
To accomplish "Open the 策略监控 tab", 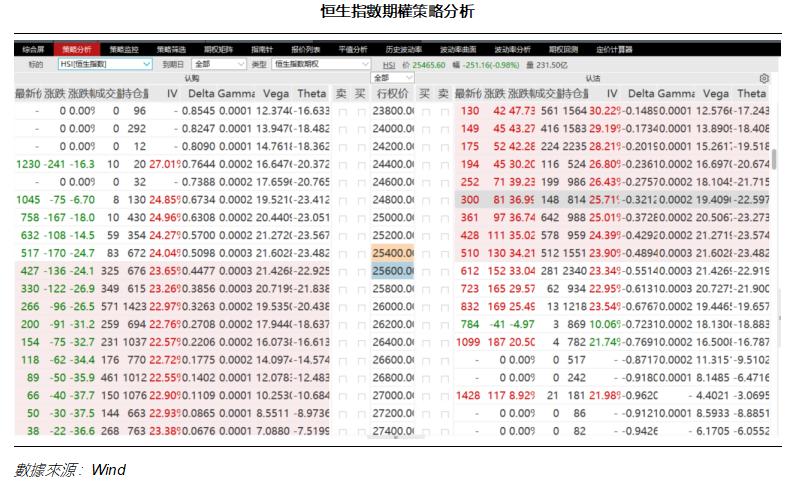I will coord(124,49).
